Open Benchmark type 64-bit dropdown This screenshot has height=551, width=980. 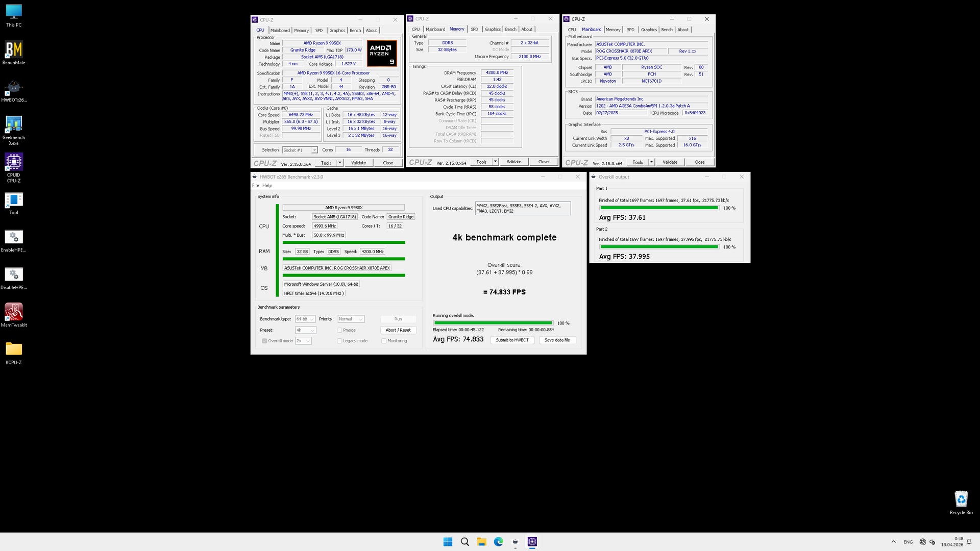pyautogui.click(x=305, y=319)
